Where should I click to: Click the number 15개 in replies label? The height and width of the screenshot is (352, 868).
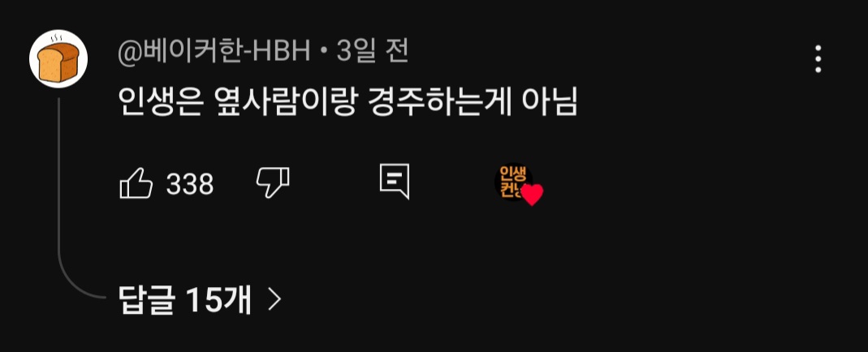pos(218,300)
